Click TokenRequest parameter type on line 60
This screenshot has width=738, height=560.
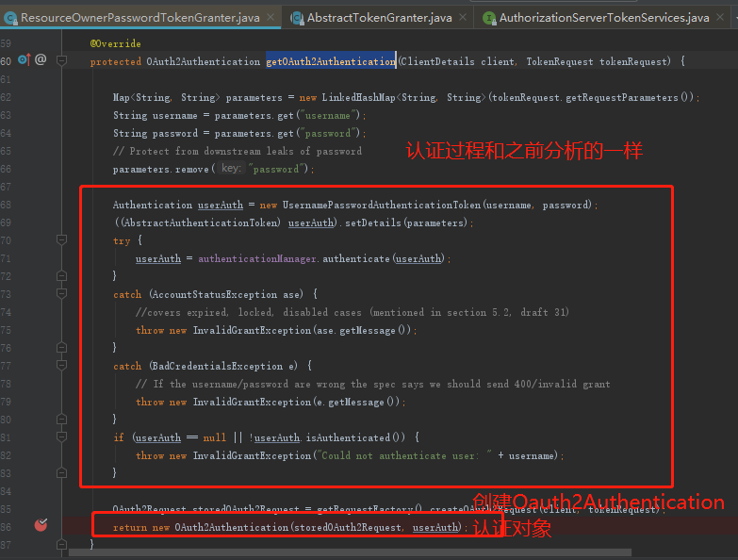560,61
